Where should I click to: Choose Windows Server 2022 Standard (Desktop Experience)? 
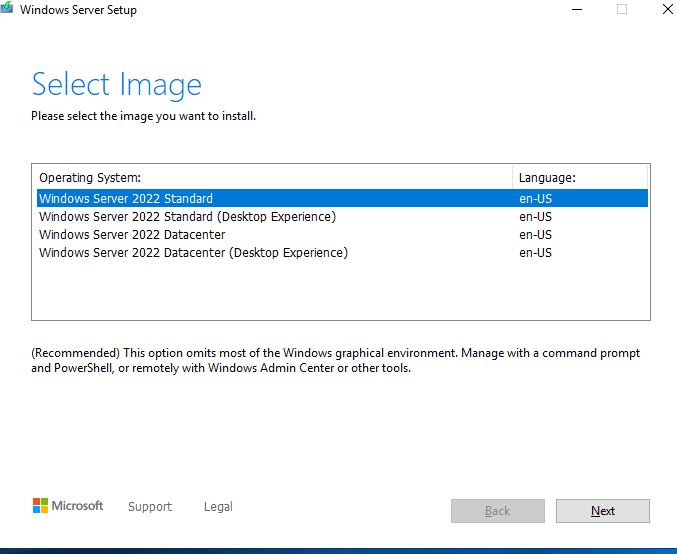click(x=187, y=217)
